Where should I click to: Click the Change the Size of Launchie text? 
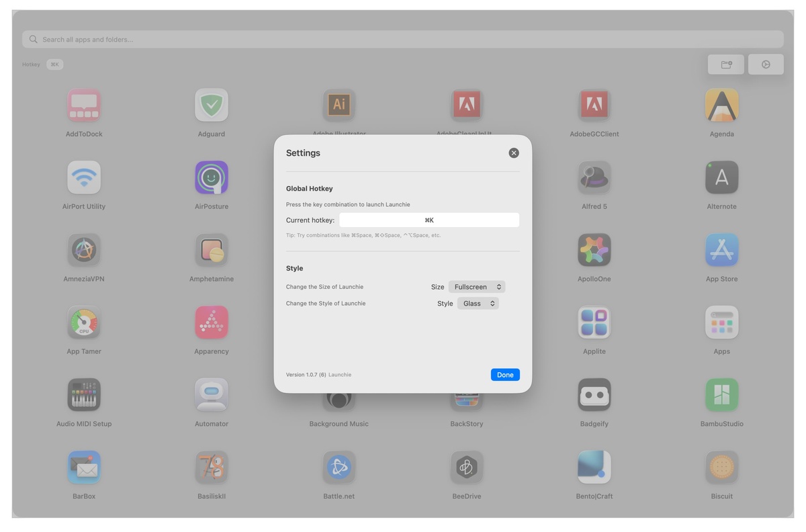coord(324,287)
